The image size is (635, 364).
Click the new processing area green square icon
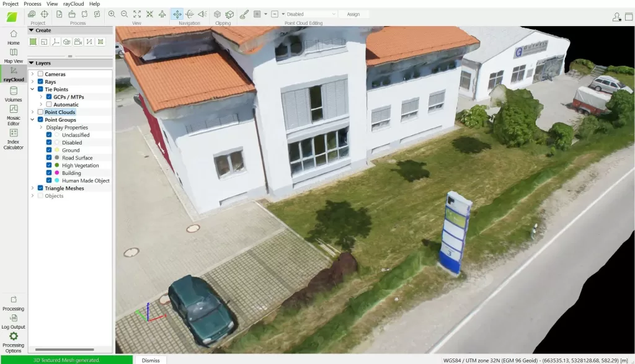click(x=33, y=42)
